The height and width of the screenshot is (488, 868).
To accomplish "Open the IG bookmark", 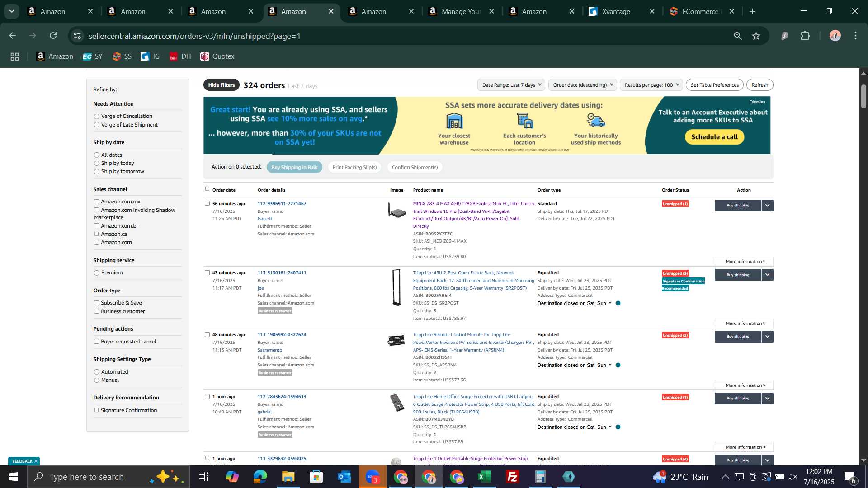I will coord(151,56).
